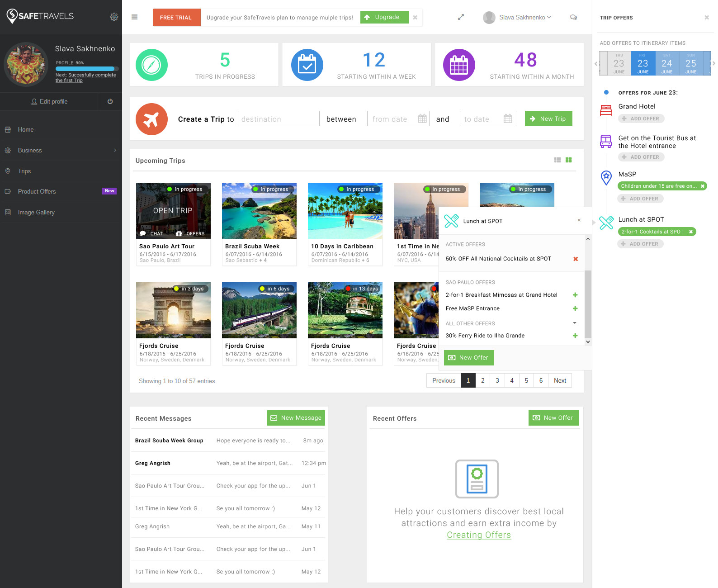Click the destination input field
This screenshot has height=588, width=718.
click(x=279, y=119)
